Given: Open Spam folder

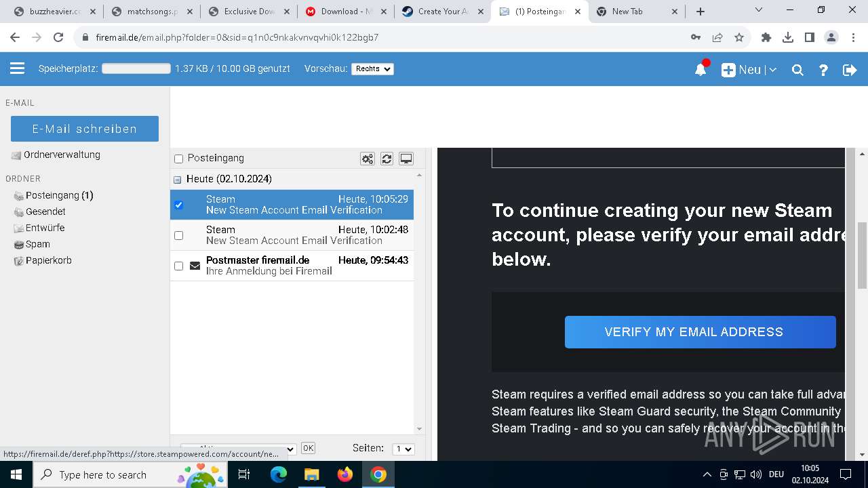Looking at the screenshot, I should (37, 244).
